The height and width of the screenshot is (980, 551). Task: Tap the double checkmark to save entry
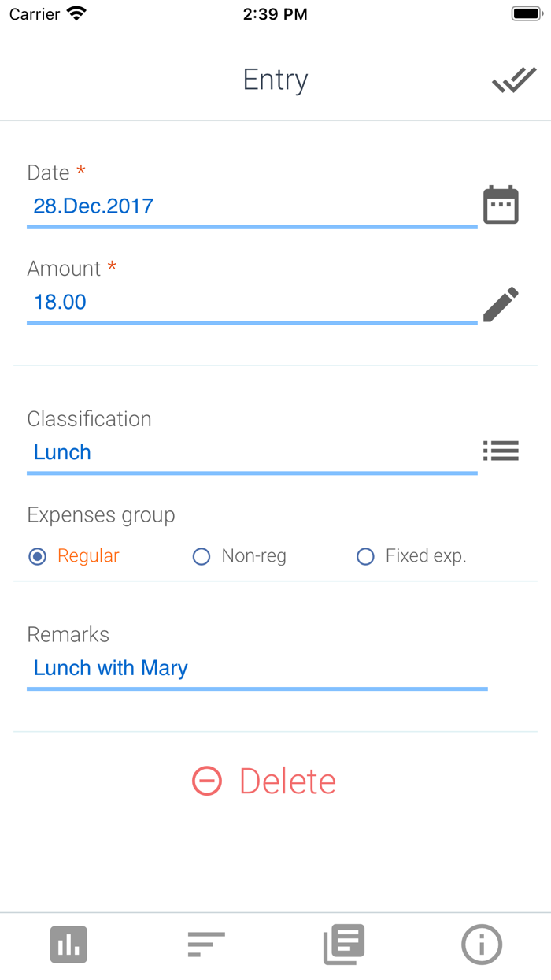coord(513,80)
